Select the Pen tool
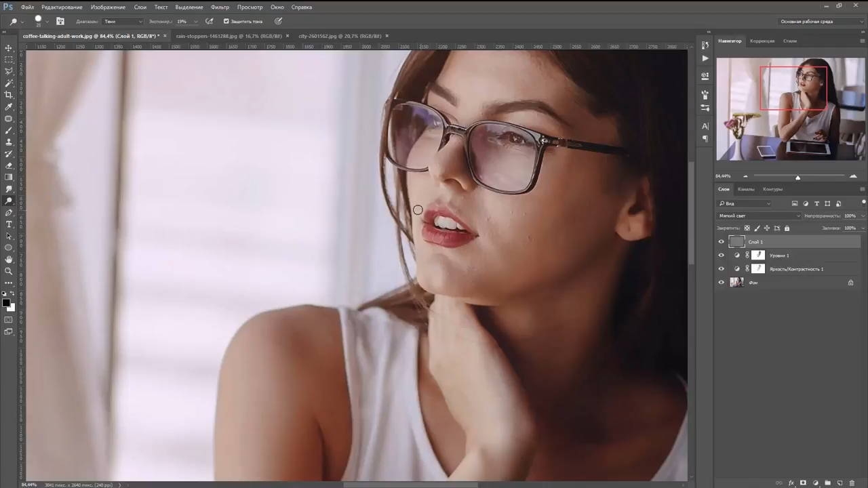 pos(9,213)
